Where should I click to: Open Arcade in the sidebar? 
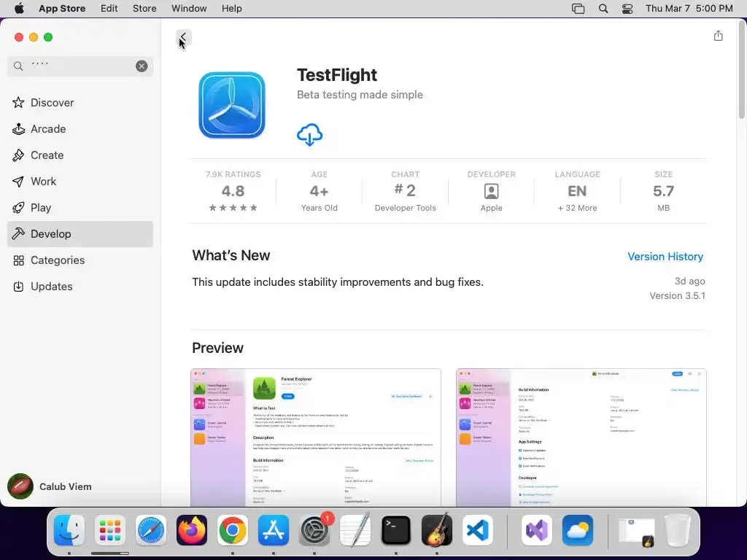click(80, 128)
